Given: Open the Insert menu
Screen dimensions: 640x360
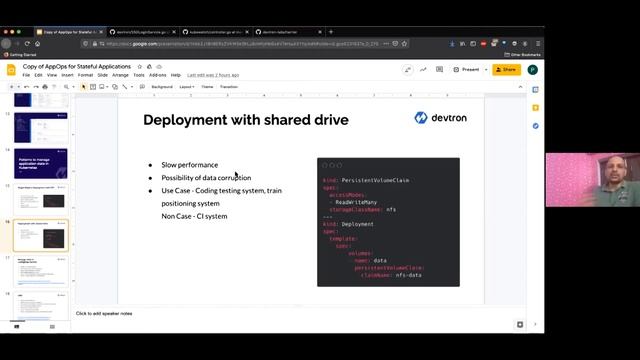Looking at the screenshot, I should (x=67, y=75).
